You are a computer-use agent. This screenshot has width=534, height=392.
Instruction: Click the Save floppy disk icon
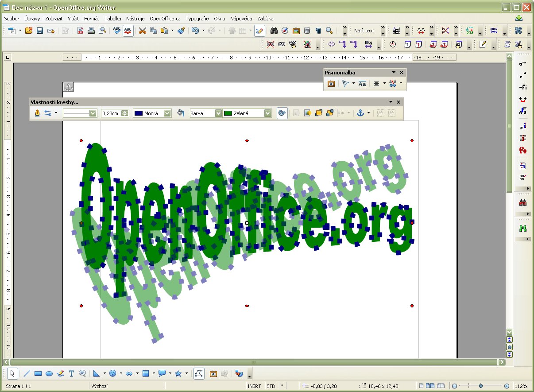click(40, 31)
